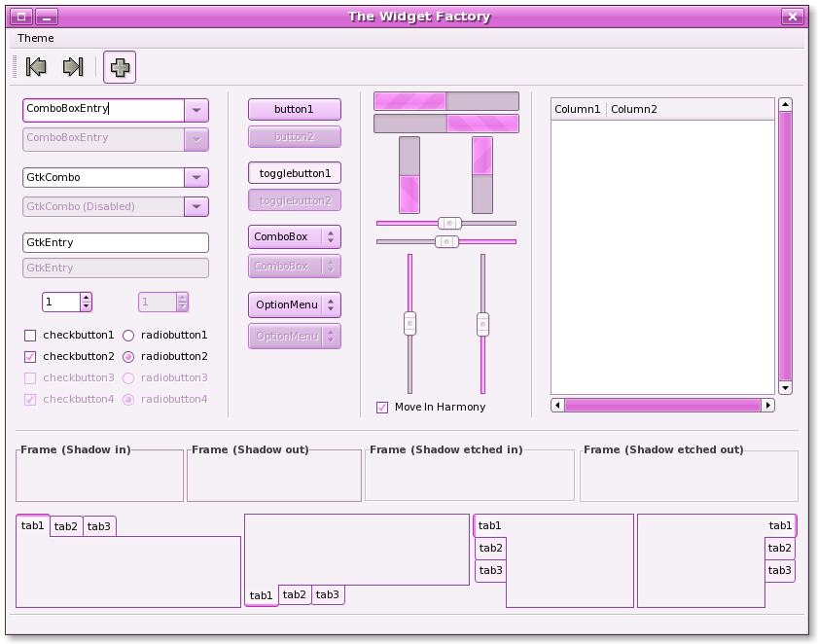
Task: Click the disabled button2
Action: [295, 137]
